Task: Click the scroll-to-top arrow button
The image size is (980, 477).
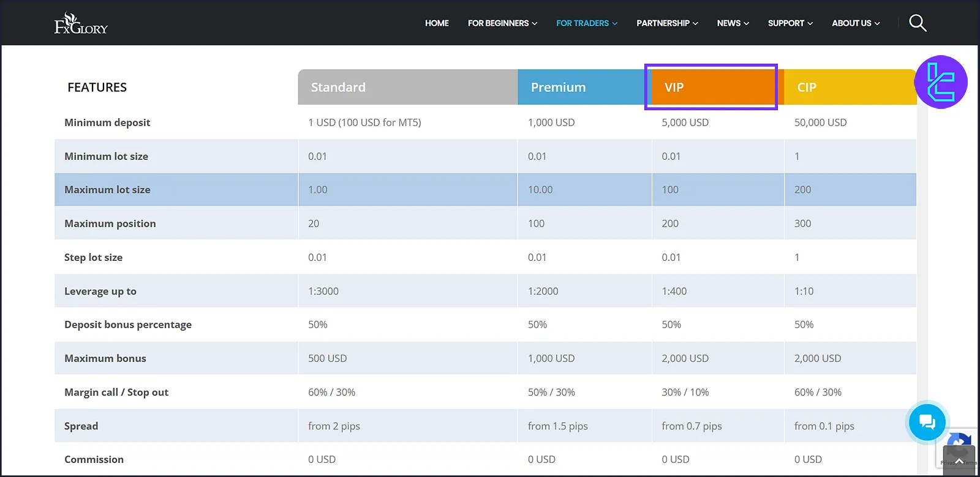Action: (959, 460)
